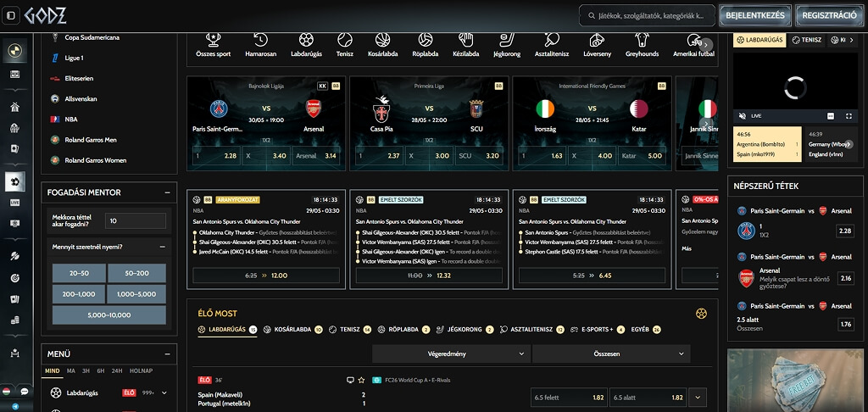
Task: Switch to the Kosárlabda live tab
Action: [292, 330]
